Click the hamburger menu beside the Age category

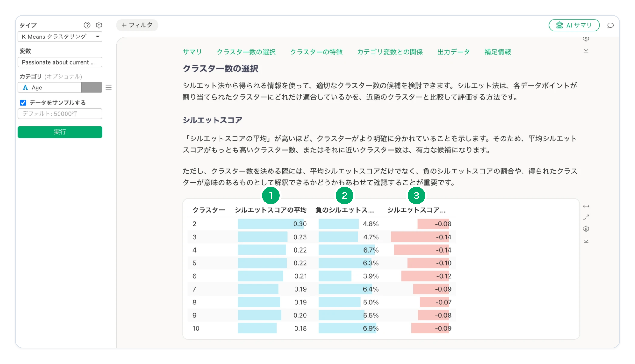pos(108,87)
